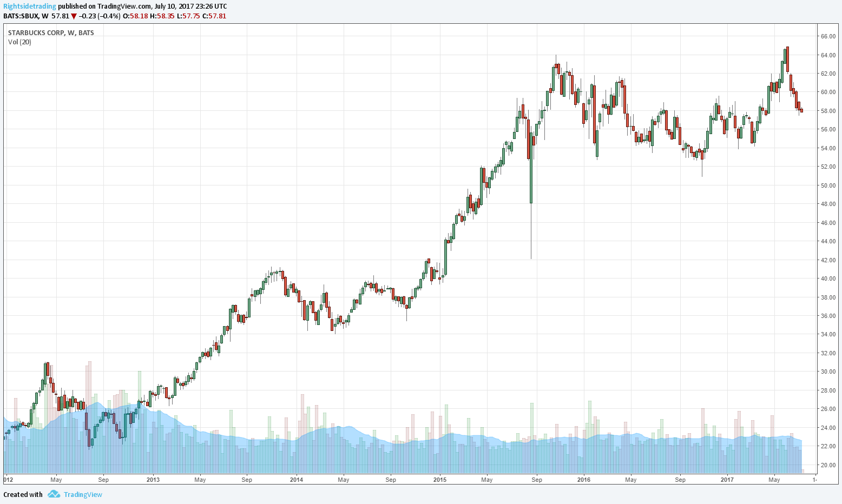
Task: Click the 66.00 price axis label
Action: point(828,36)
